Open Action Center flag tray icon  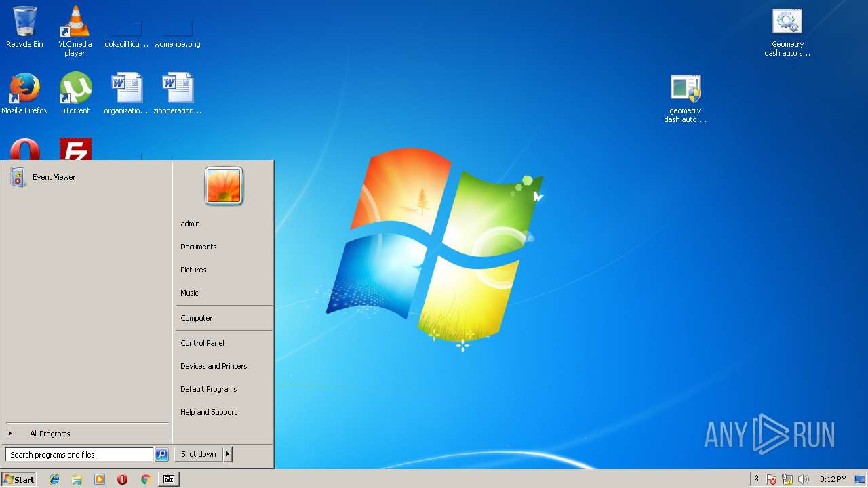[x=771, y=479]
